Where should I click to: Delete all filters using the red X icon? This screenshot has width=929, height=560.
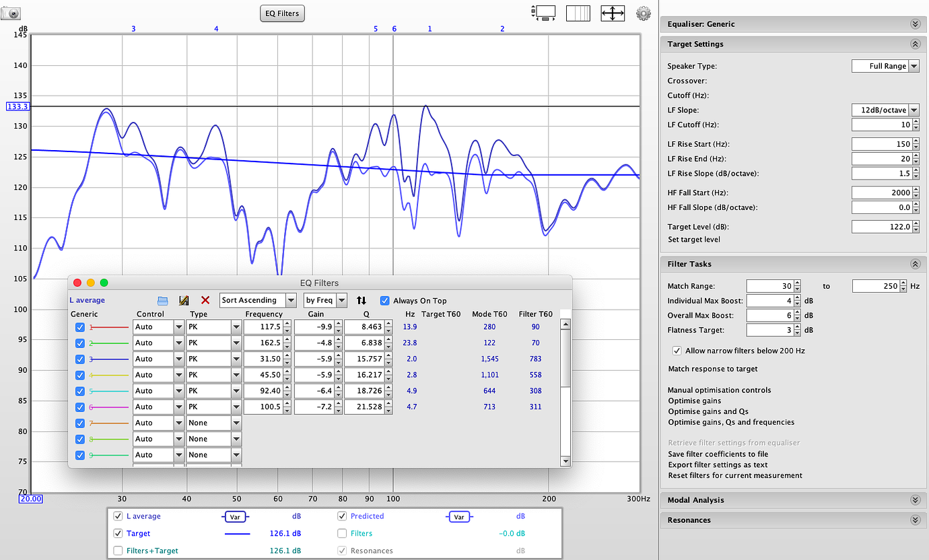(203, 300)
